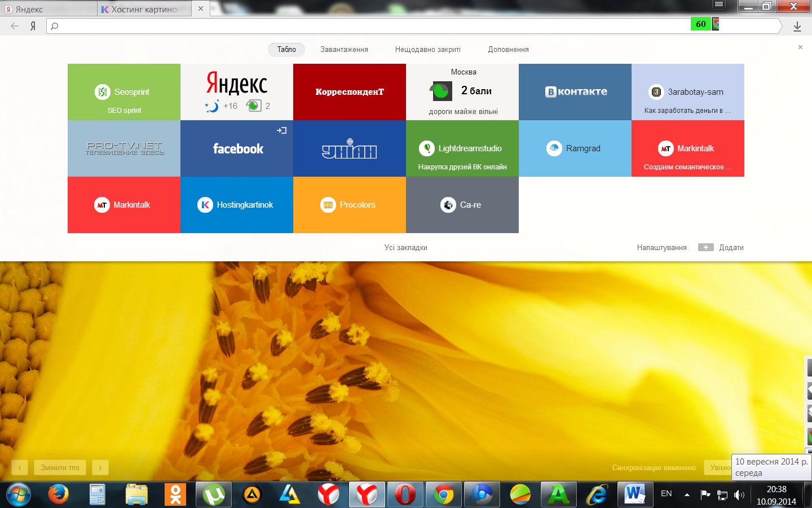Viewport: 812px width, 508px height.
Task: Open the PRO-TV.NET tile
Action: (124, 148)
